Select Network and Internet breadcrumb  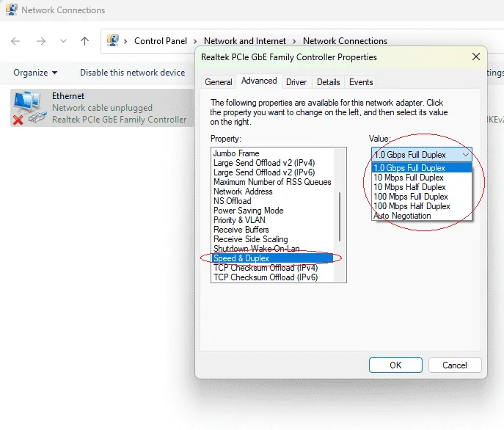click(x=244, y=41)
